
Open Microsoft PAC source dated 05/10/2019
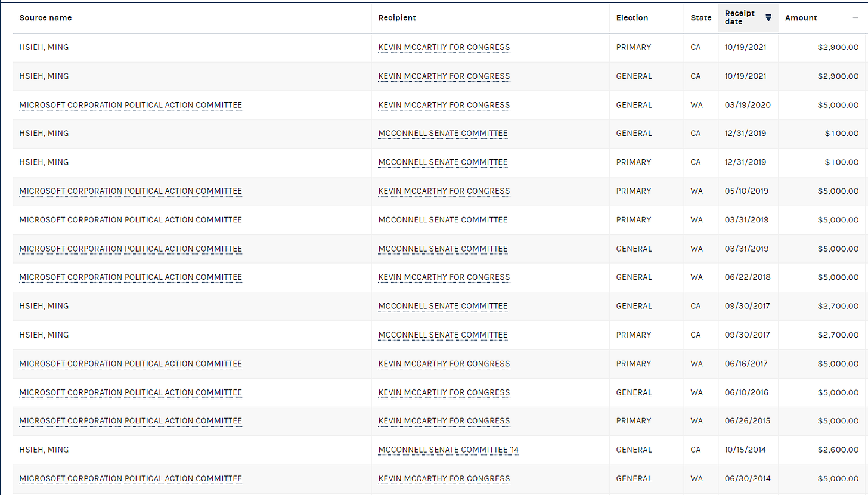[131, 191]
